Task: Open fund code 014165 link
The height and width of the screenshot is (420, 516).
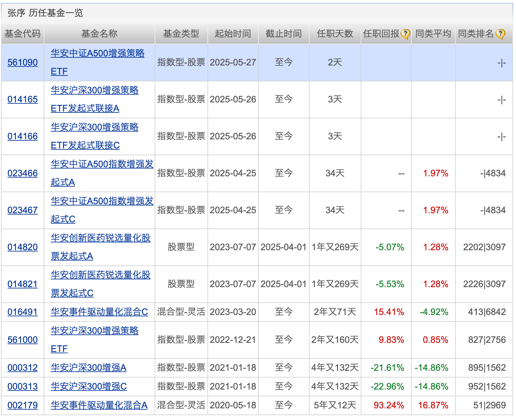Action: point(23,99)
